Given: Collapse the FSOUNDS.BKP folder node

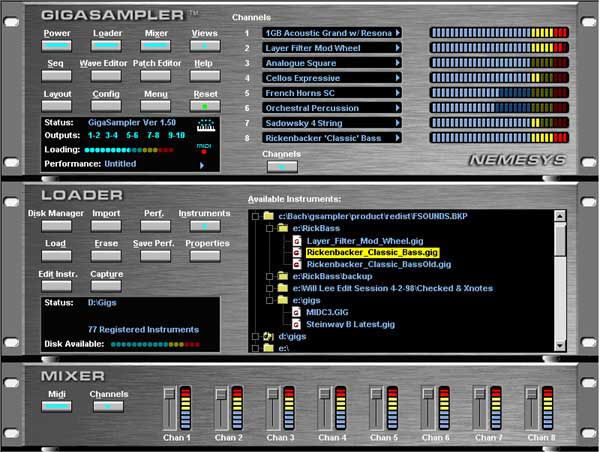Looking at the screenshot, I should 256,217.
